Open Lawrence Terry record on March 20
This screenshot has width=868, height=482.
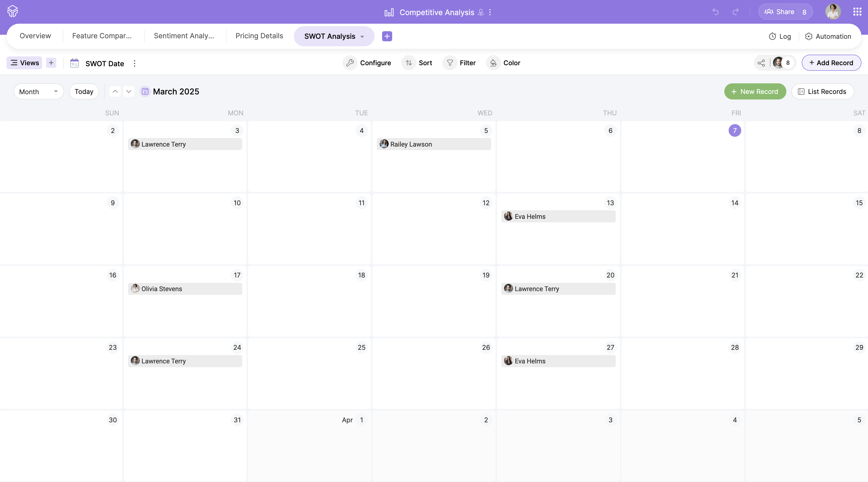coord(558,289)
